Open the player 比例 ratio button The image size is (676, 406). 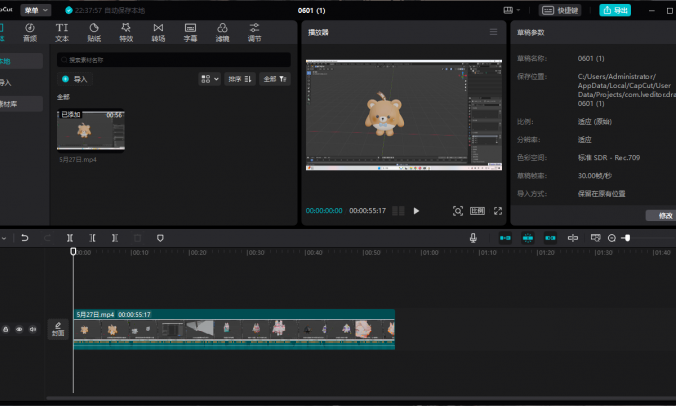477,211
